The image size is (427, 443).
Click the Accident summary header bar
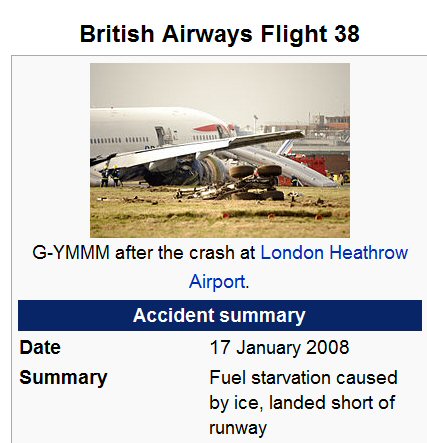[220, 315]
